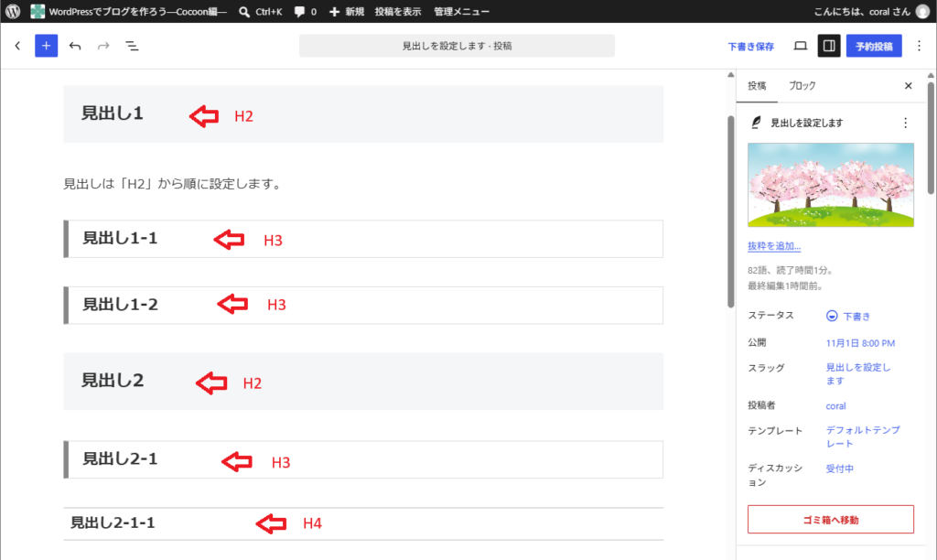Image resolution: width=937 pixels, height=560 pixels.
Task: Switch to the 投稿 tab
Action: 757,86
